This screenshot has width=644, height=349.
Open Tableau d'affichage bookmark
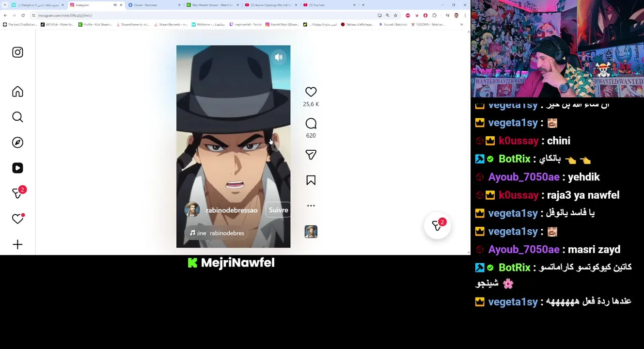(358, 24)
